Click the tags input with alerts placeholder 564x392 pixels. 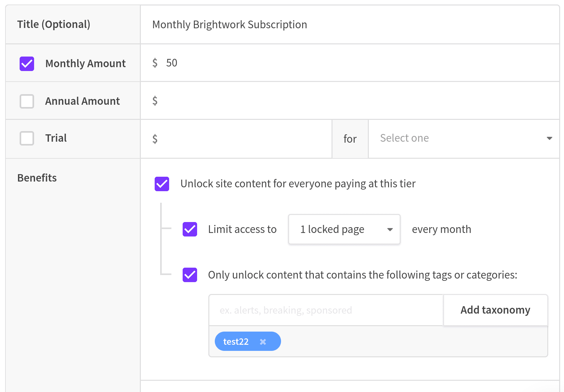326,310
